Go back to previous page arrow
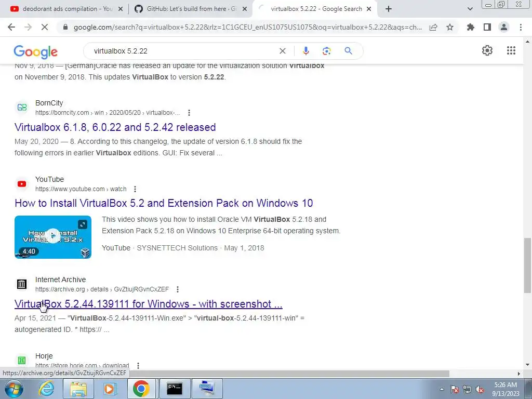Viewport: 532px width, 399px height. 11,27
